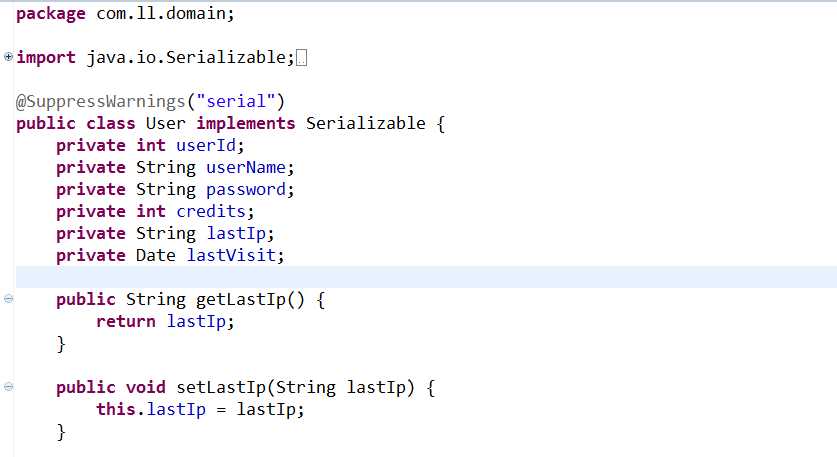Click the userName field declaration

pyautogui.click(x=250, y=168)
